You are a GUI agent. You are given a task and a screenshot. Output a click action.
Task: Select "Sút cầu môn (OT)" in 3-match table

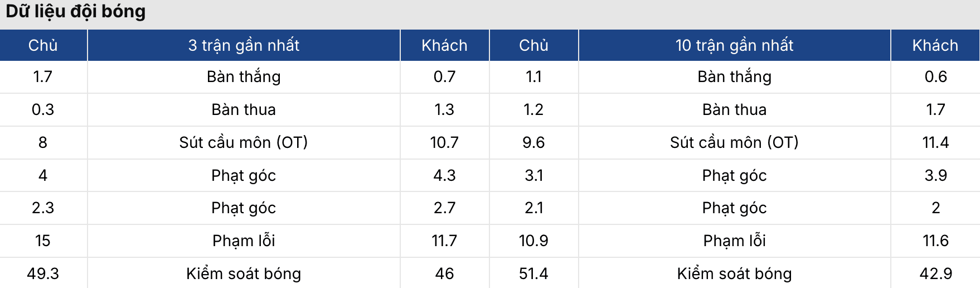tap(244, 142)
